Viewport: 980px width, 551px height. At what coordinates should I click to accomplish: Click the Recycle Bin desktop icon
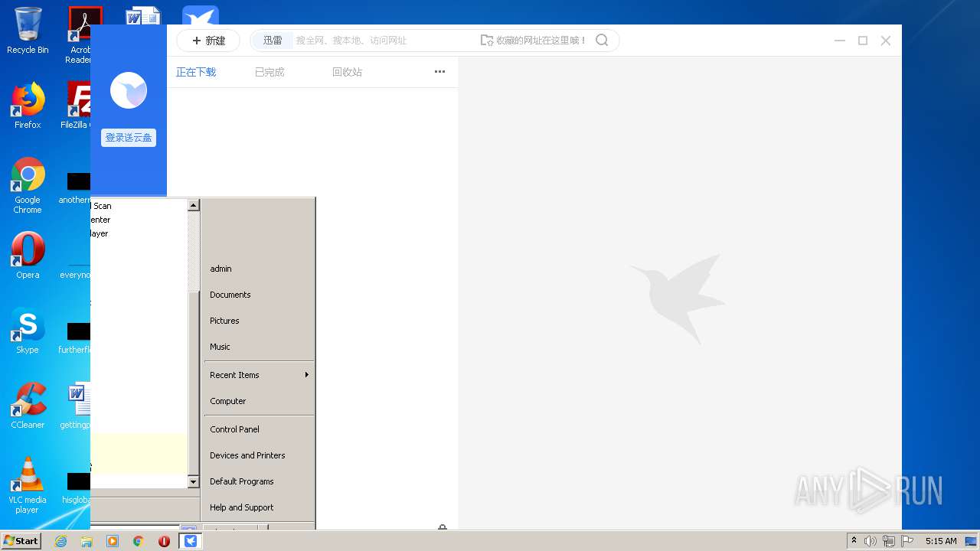click(x=28, y=31)
